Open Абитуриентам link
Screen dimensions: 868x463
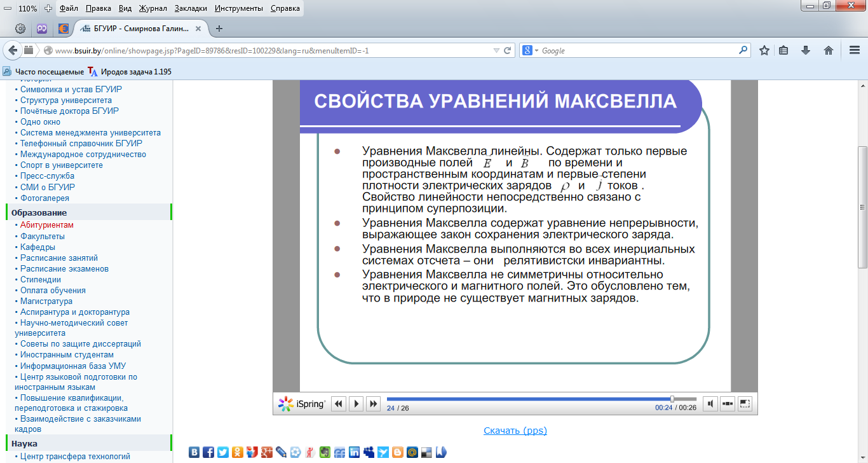pos(47,225)
